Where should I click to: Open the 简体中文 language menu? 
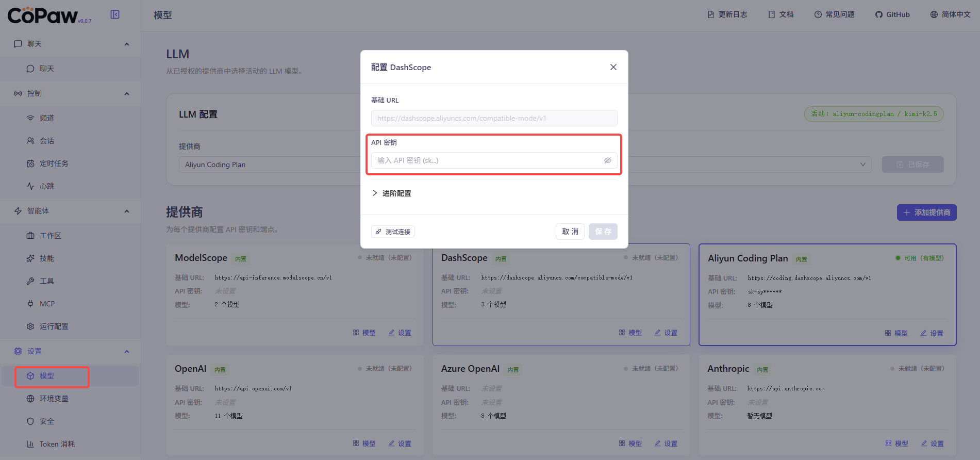(950, 14)
